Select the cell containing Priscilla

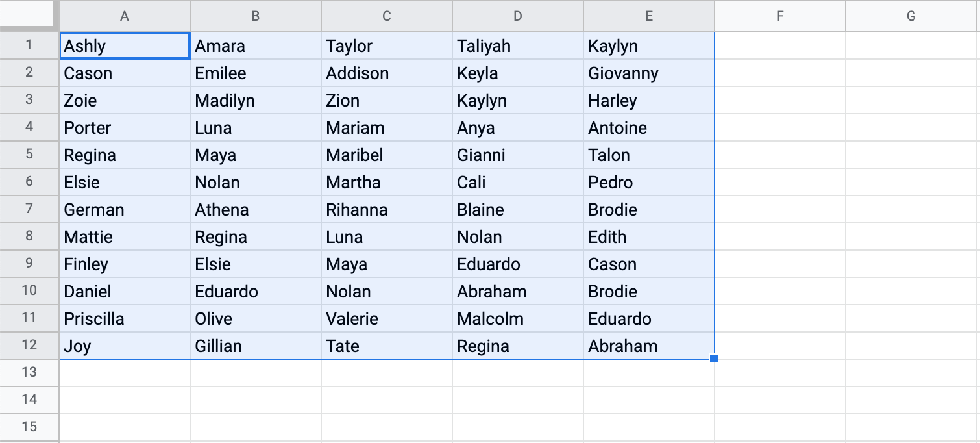coord(123,318)
